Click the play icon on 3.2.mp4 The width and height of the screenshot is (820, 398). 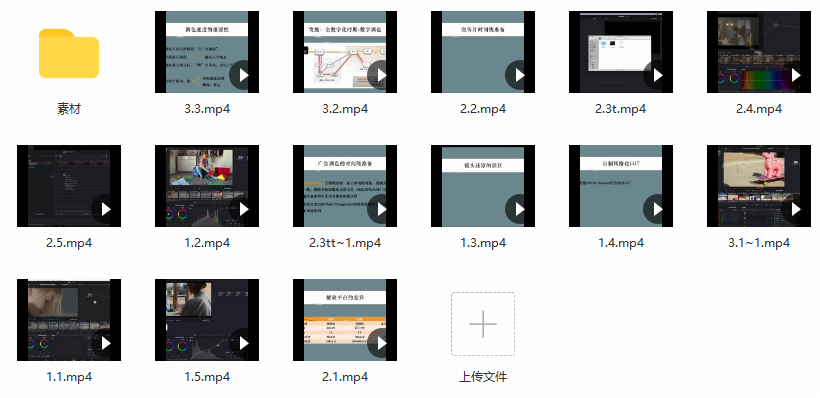tap(382, 75)
